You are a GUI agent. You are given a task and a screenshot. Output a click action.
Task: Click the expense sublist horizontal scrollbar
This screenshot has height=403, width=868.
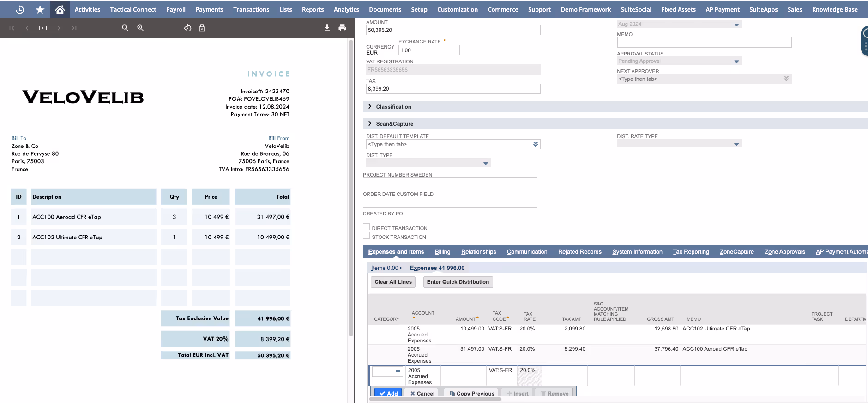[435, 399]
